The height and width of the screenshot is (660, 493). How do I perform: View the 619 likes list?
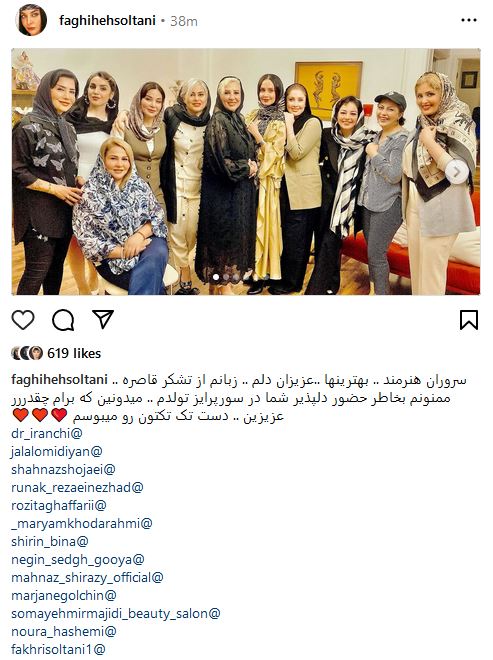pos(74,353)
